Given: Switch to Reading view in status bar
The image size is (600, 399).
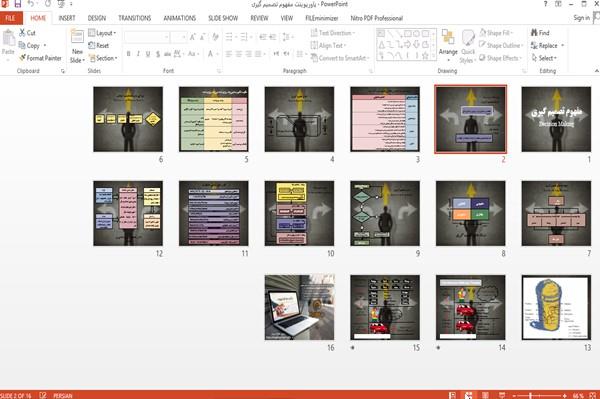Looking at the screenshot, I should point(485,395).
